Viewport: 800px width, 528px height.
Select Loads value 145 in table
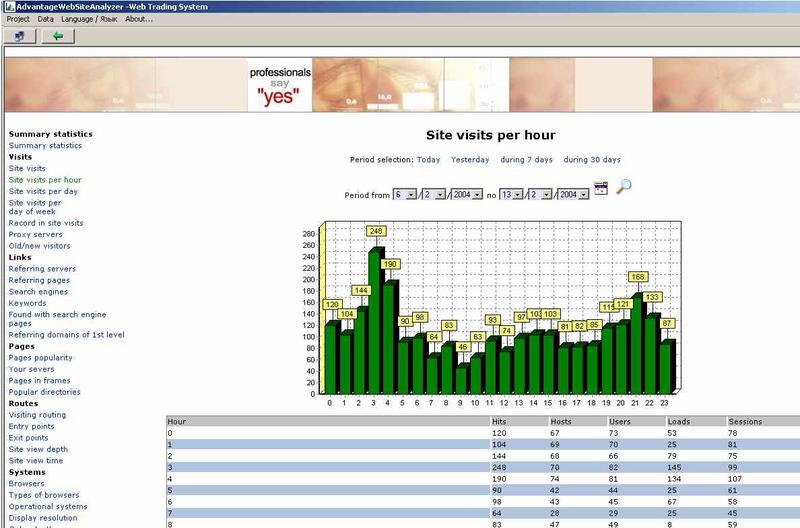pos(674,467)
